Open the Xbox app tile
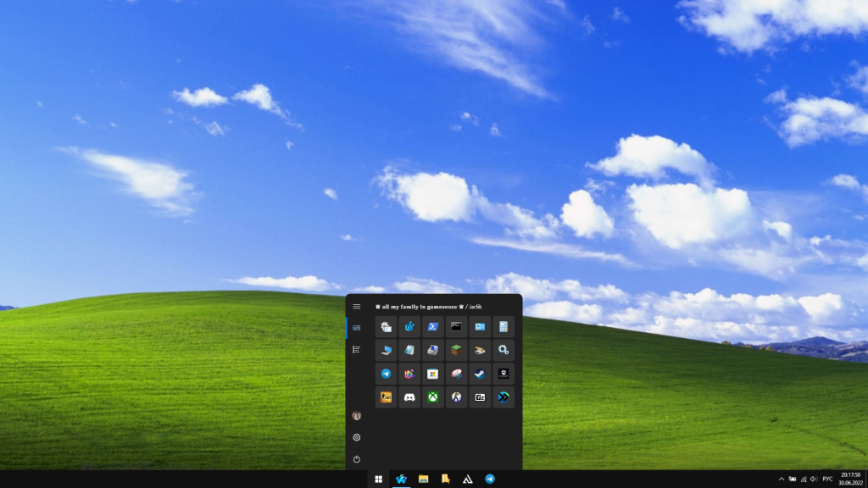Viewport: 868px width, 488px height. pos(433,397)
